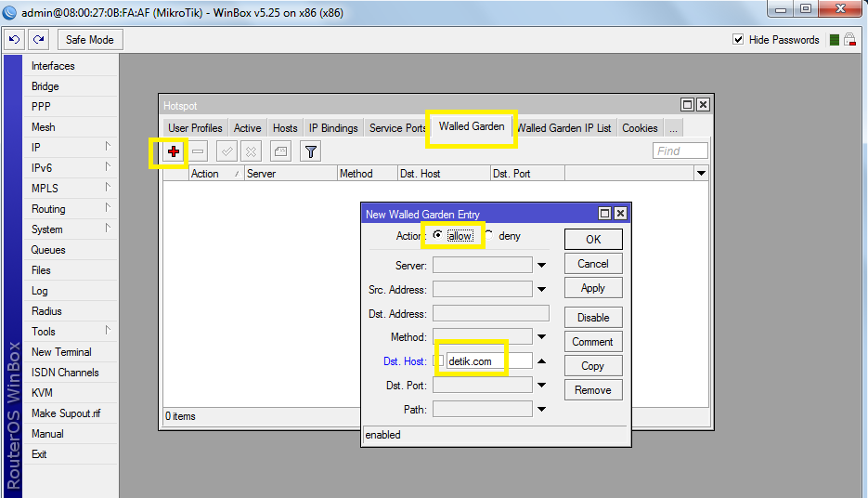Click the Undo arrow in WinBox toolbar
The image size is (868, 498).
[15, 39]
